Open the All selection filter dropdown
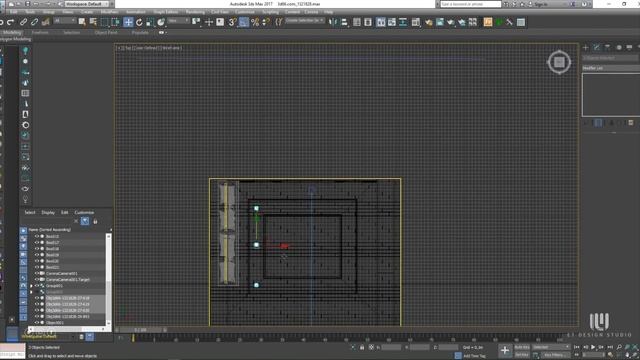 point(65,20)
